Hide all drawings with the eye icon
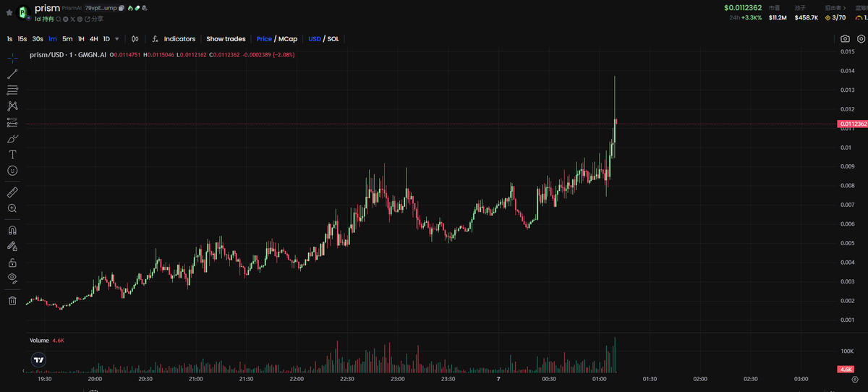The image size is (868, 392). pyautogui.click(x=12, y=278)
